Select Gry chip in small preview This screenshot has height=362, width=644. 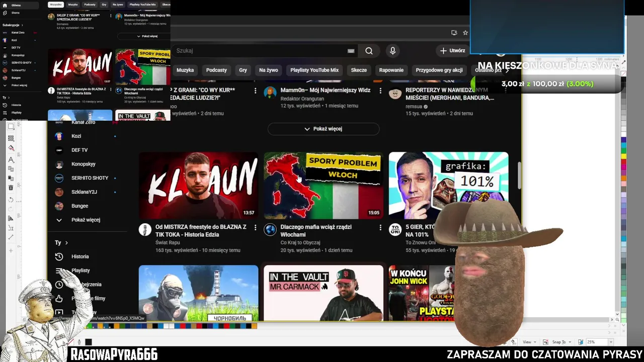(x=104, y=5)
